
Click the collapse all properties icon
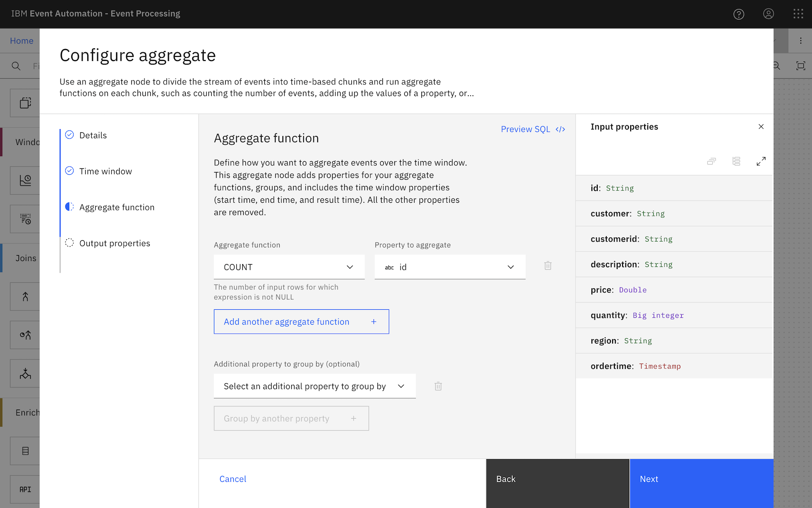click(711, 161)
